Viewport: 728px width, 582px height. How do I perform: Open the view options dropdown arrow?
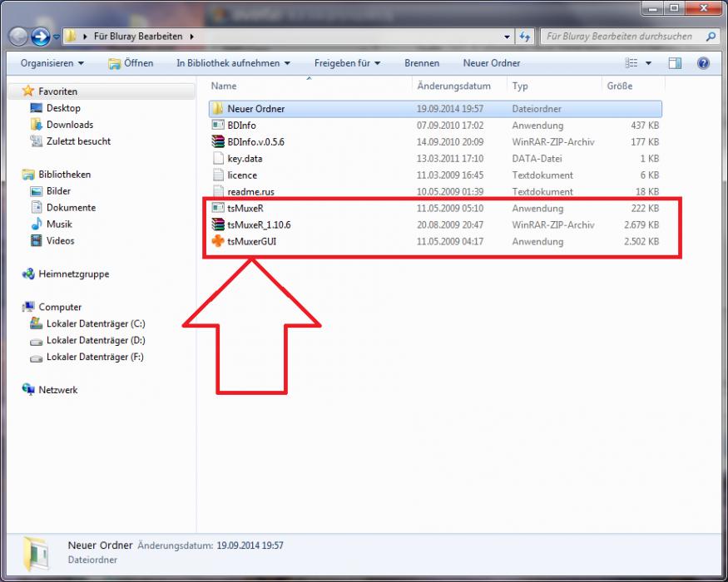pos(648,63)
